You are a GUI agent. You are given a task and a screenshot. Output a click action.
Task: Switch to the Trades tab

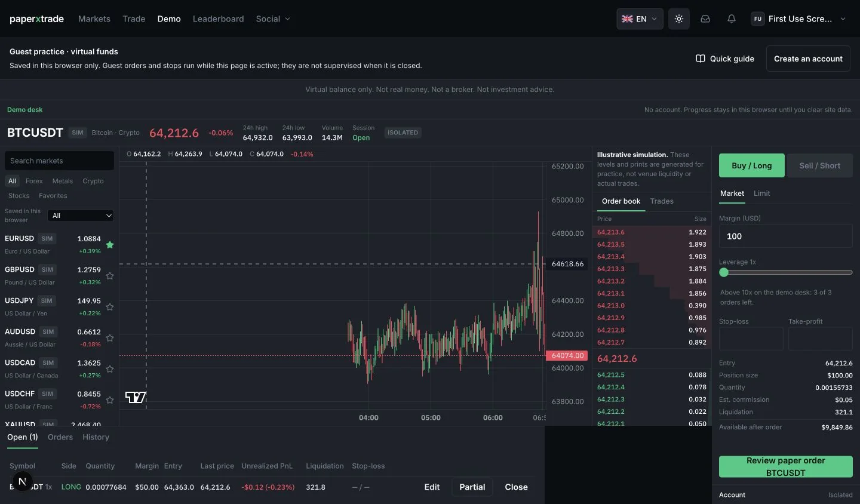(x=662, y=201)
